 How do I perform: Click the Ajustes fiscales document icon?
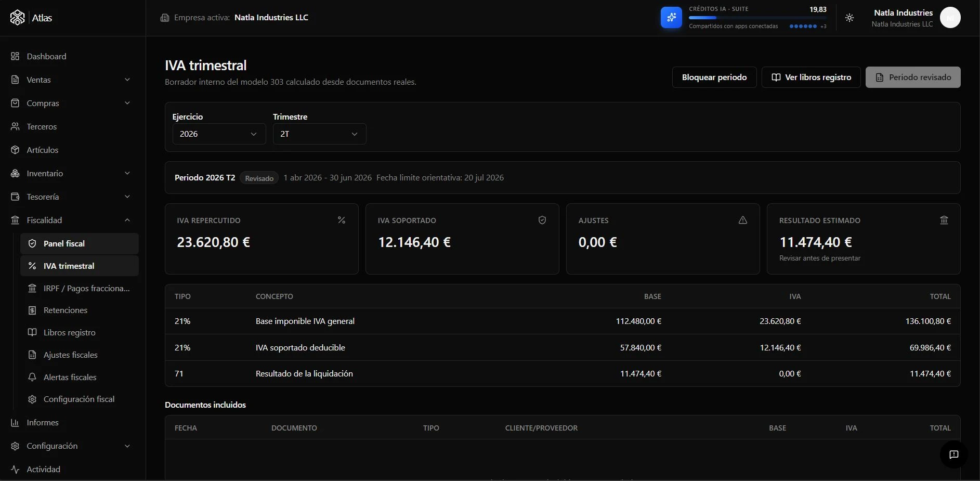pos(32,355)
